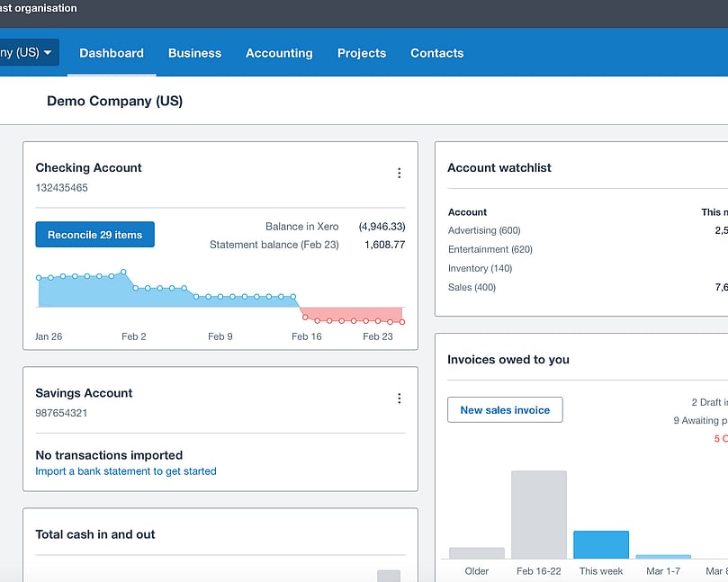Click the New sales invoice button
The width and height of the screenshot is (728, 582).
tap(505, 410)
